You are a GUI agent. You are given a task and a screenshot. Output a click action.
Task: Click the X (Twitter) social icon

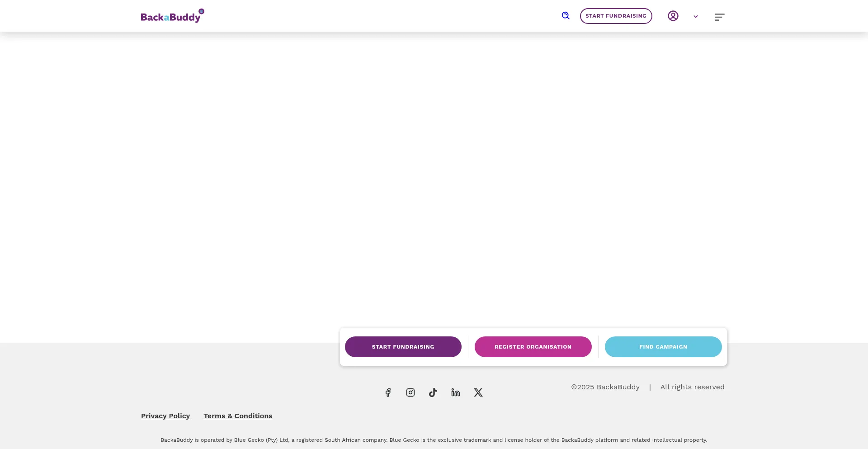(x=478, y=392)
